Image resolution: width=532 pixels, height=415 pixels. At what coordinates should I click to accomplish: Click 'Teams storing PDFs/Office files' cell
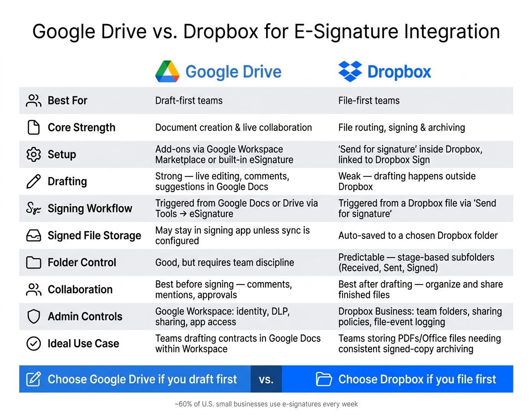pos(419,344)
